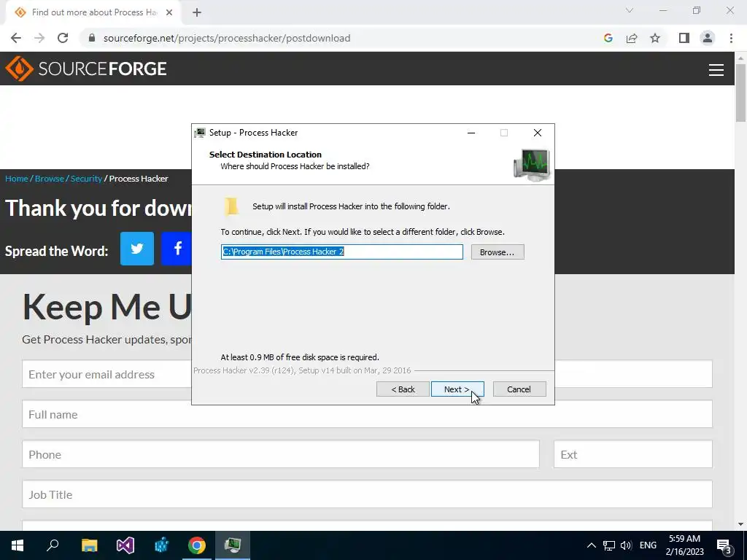Open File Explorer from taskbar
Image resolution: width=747 pixels, height=560 pixels.
point(89,545)
